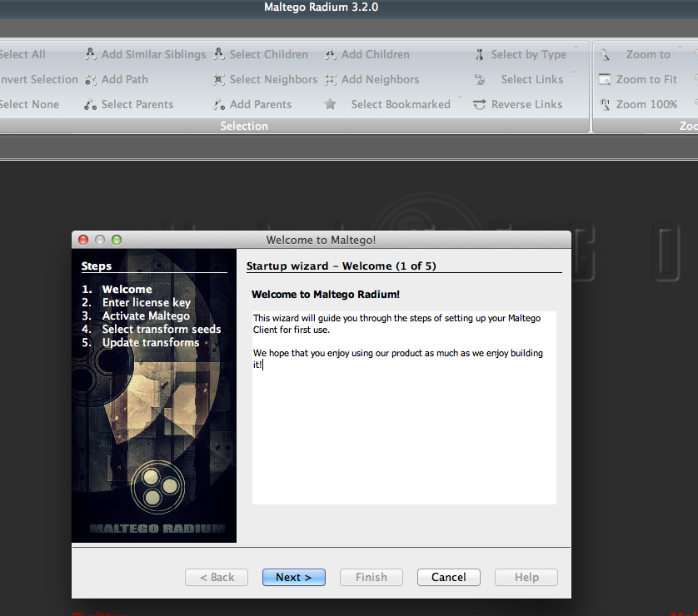Click the Add Neighbors icon
The width and height of the screenshot is (698, 616).
331,80
